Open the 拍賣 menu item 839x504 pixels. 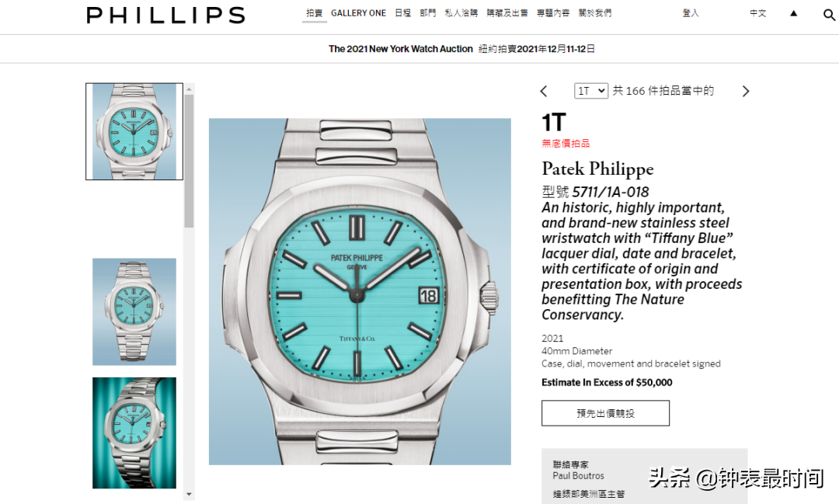[x=314, y=13]
